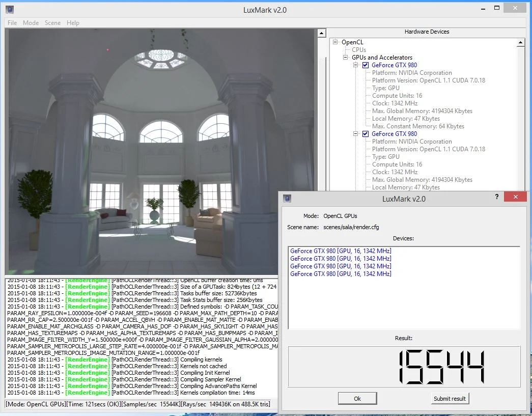The height and width of the screenshot is (416, 532).
Task: Click the question mark help button in dialog
Action: tap(497, 197)
